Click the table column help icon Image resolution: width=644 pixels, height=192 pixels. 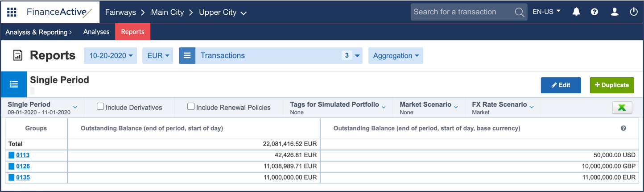(623, 128)
